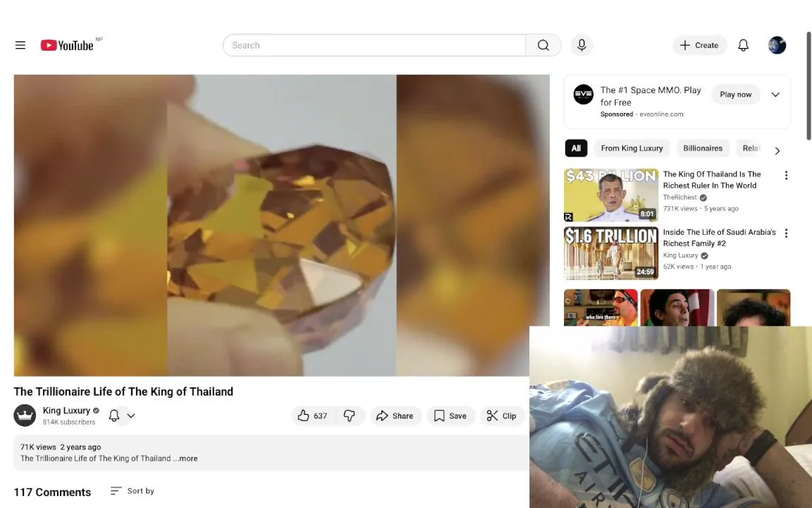Image resolution: width=812 pixels, height=508 pixels.
Task: Open the hamburger guide menu
Action: [20, 45]
